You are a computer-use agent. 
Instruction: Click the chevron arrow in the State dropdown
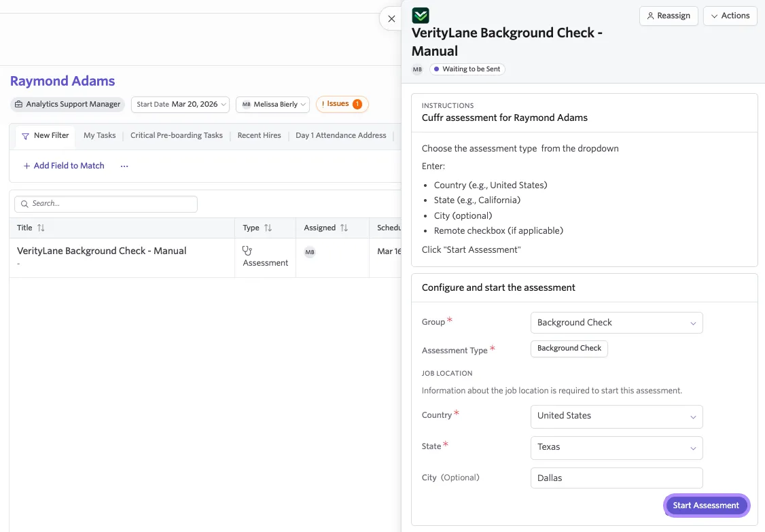(693, 448)
